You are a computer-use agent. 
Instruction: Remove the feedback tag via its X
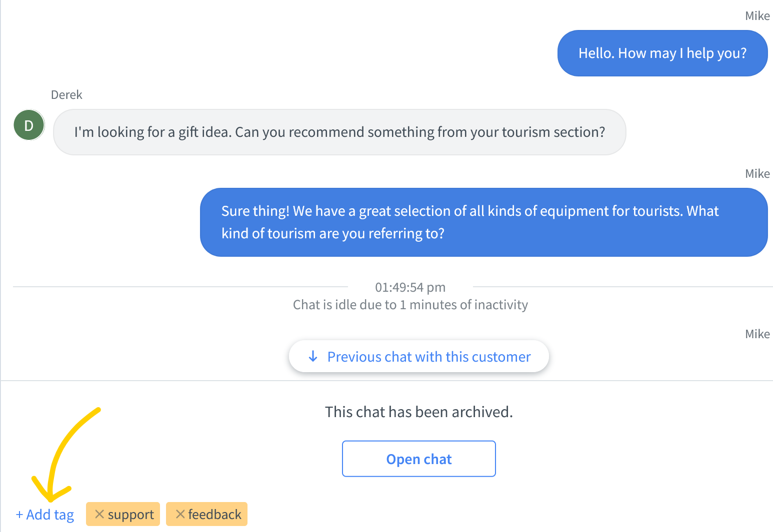(x=180, y=514)
